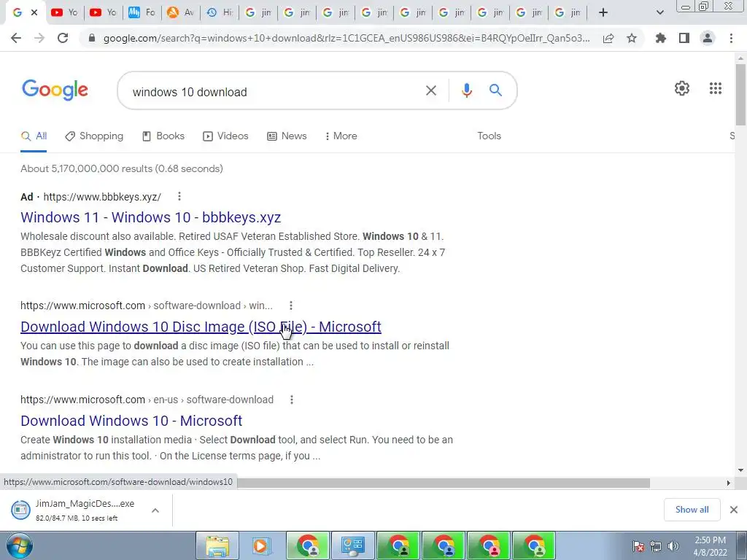Select the All results tab
The image size is (747, 560).
pyautogui.click(x=34, y=136)
